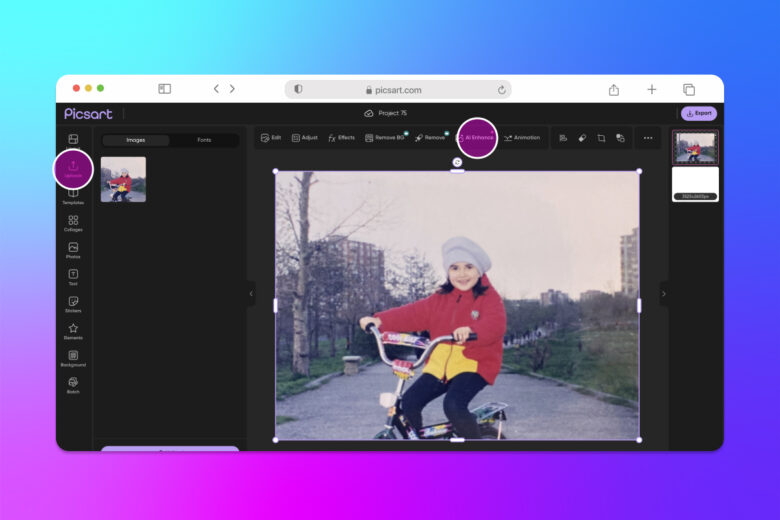Open the Templates sidebar section
This screenshot has width=780, height=520.
pyautogui.click(x=73, y=197)
